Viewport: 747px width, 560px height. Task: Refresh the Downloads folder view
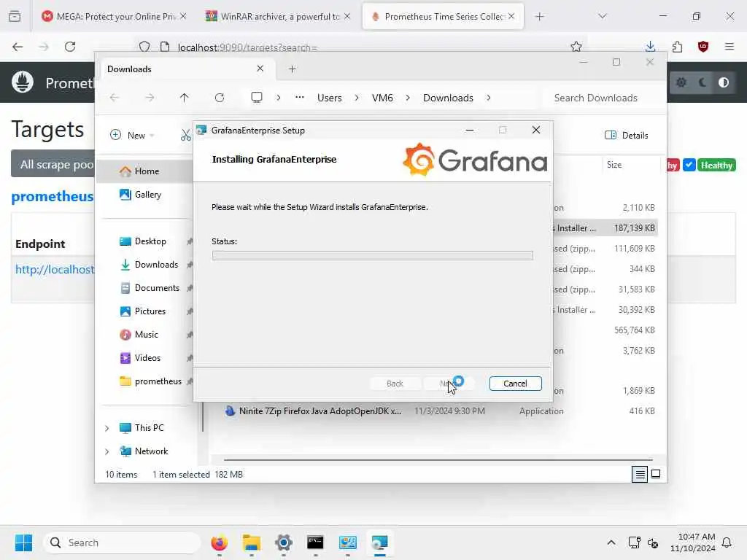coord(219,98)
